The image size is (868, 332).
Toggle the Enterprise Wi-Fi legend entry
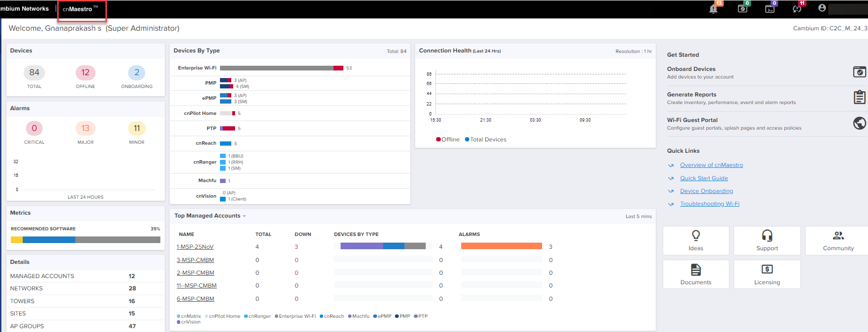pyautogui.click(x=295, y=316)
